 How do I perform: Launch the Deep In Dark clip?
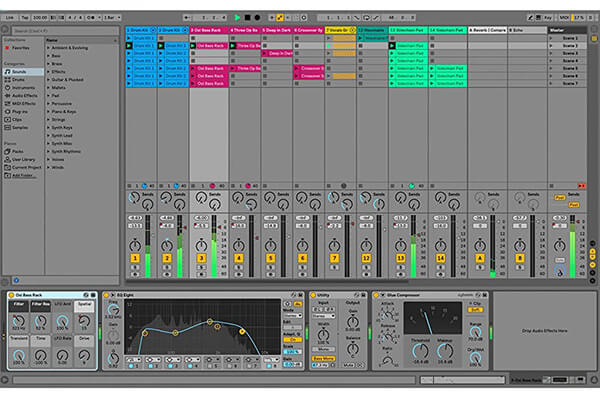[x=264, y=54]
